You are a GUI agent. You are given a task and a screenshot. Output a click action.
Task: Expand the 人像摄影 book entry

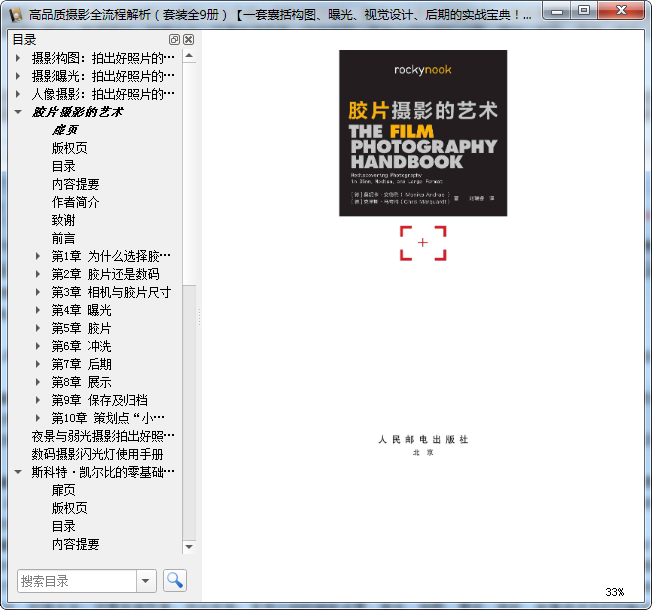pyautogui.click(x=18, y=94)
